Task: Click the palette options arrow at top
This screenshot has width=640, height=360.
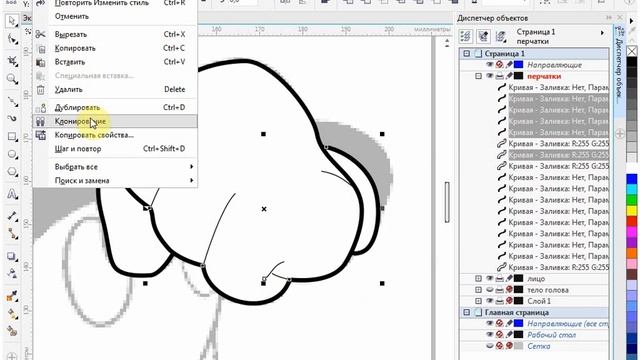Action: point(632,21)
